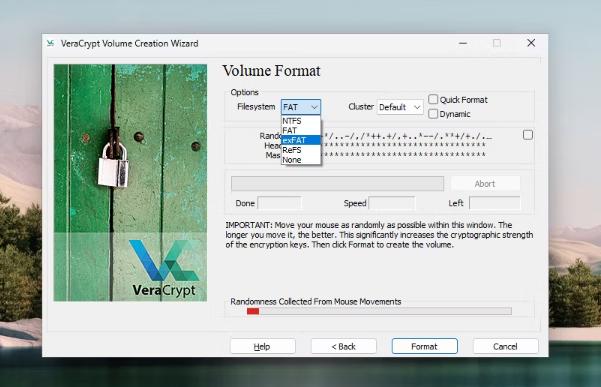Minimize the VeraCrypt wizard window
The height and width of the screenshot is (387, 601).
click(463, 43)
